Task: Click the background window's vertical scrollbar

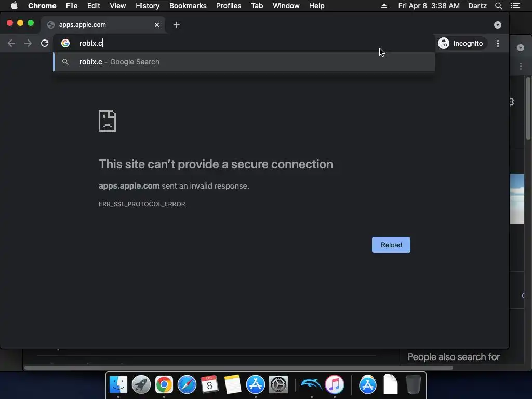Action: 528,109
